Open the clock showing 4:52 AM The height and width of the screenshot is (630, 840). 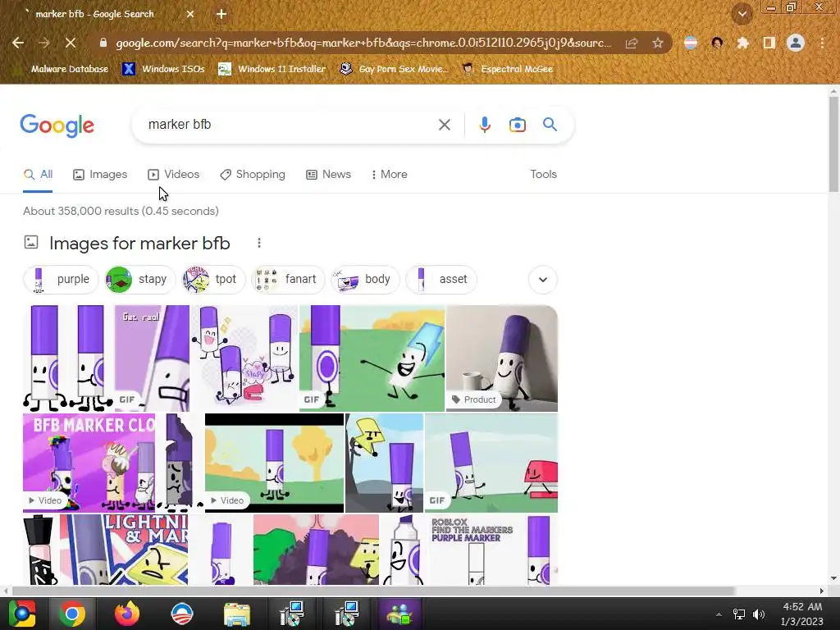801,614
